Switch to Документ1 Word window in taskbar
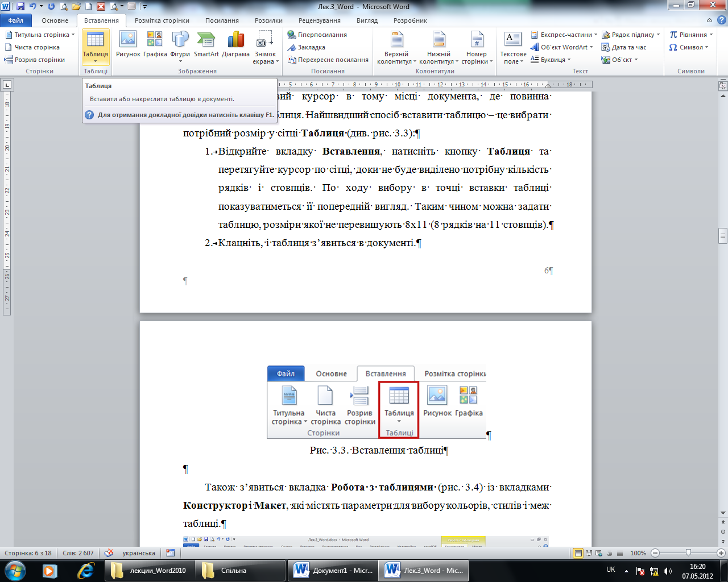Viewport: 728px width, 582px height. [x=333, y=570]
